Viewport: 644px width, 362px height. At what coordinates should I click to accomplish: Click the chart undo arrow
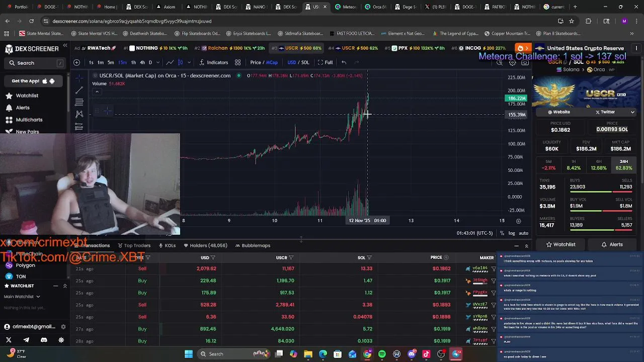[x=344, y=62]
